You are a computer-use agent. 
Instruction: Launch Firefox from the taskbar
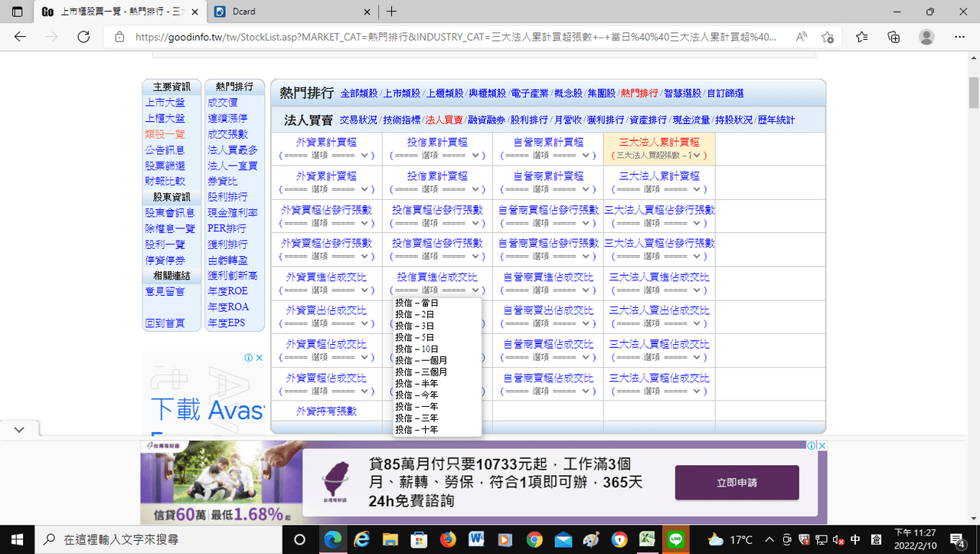[448, 539]
